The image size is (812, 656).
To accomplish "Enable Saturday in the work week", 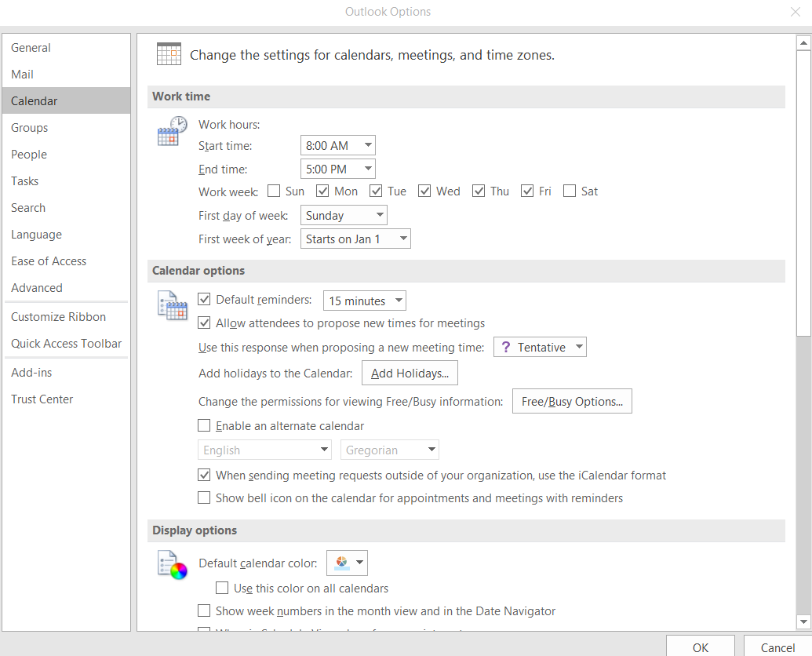I will click(569, 190).
